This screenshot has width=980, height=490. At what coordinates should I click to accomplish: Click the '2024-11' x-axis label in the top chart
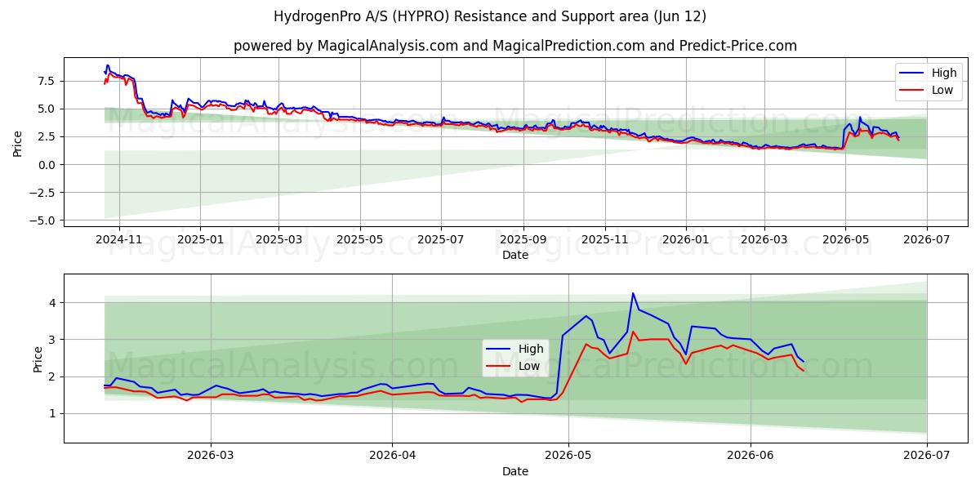click(119, 240)
